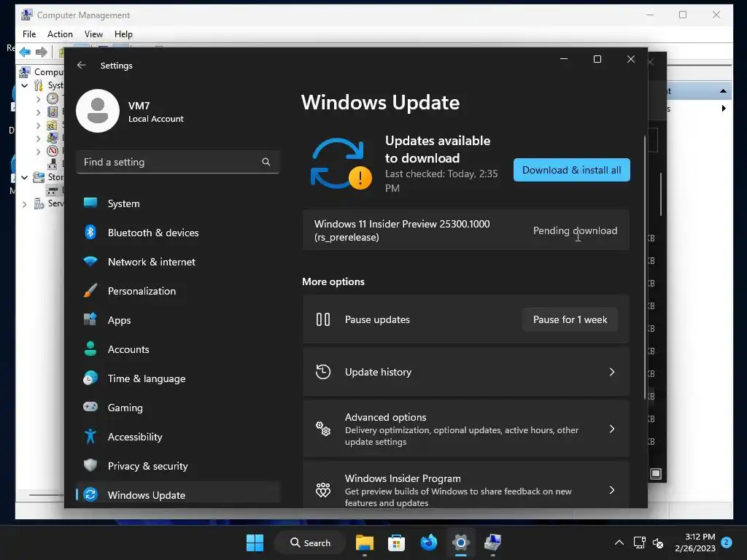The width and height of the screenshot is (747, 560).
Task: Click the update sync status icon
Action: [341, 164]
